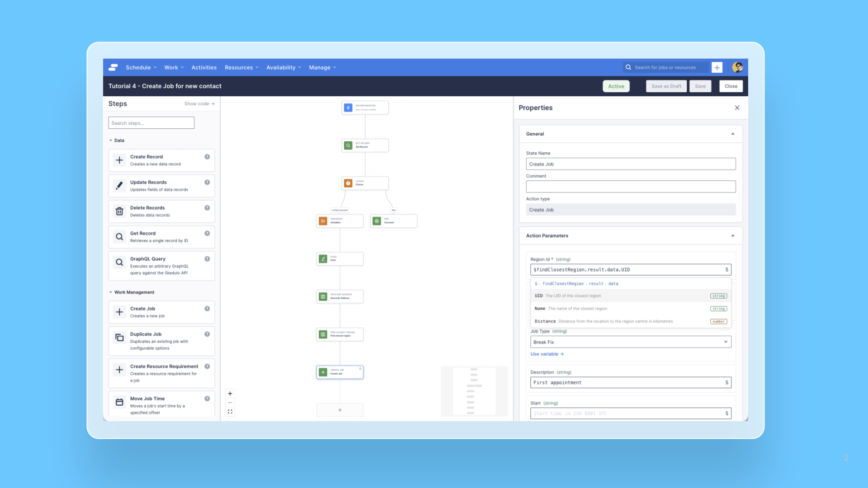Click the Active status button
This screenshot has width=868, height=488.
616,86
